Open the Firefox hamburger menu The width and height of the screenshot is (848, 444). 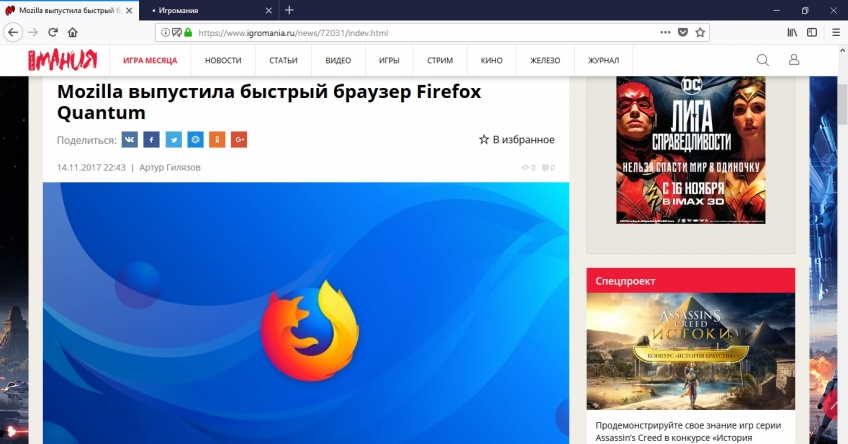pyautogui.click(x=836, y=32)
